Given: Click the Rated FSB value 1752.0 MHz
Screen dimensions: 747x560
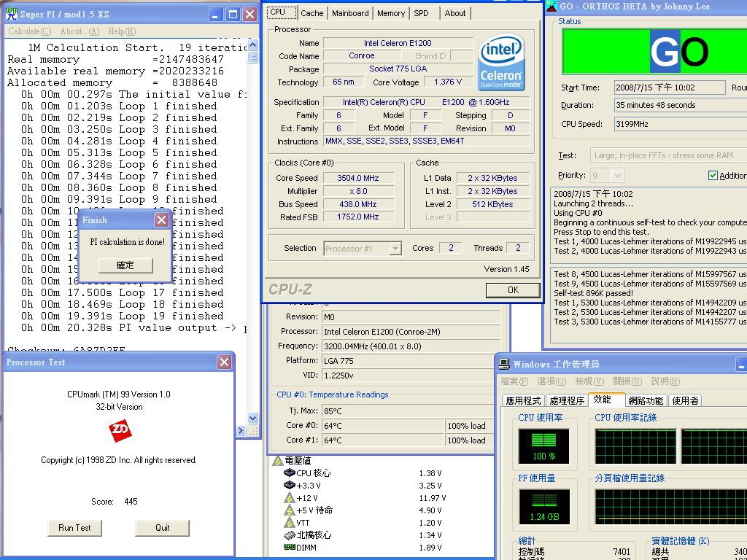Looking at the screenshot, I should pyautogui.click(x=358, y=217).
